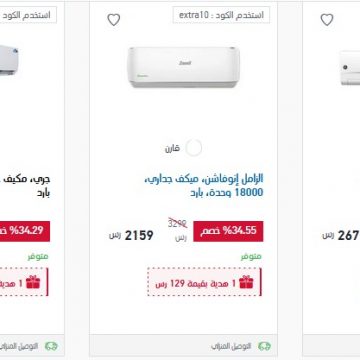Click the 34.29% discount badge on left card
This screenshot has width=360, height=360.
click(25, 231)
